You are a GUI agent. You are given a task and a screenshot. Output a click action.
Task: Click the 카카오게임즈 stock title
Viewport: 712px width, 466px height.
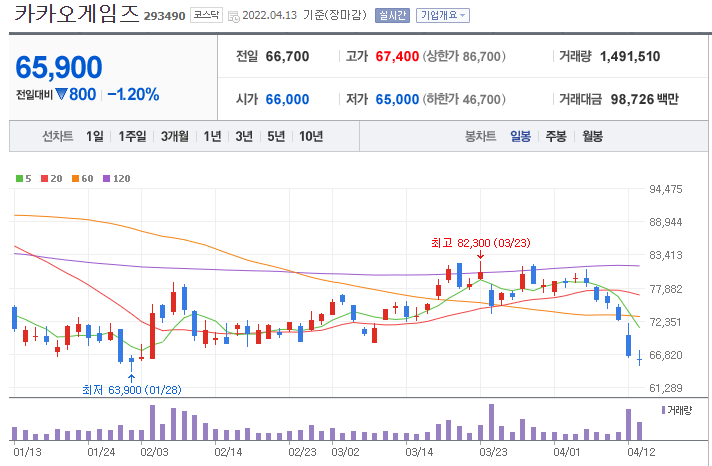point(76,13)
